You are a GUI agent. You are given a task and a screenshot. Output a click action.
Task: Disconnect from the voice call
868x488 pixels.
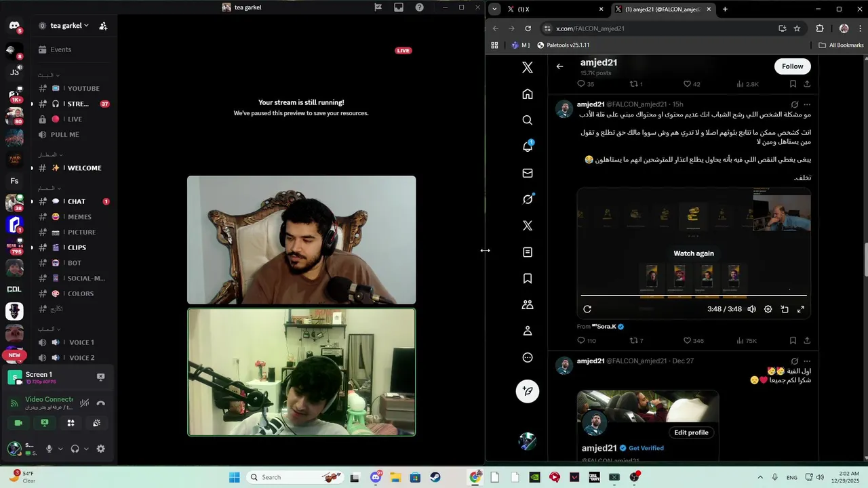point(100,403)
